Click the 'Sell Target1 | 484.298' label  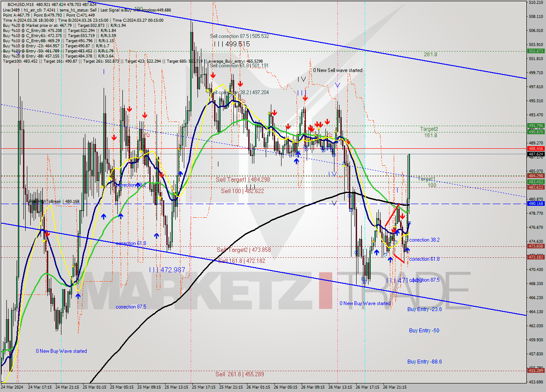243,180
